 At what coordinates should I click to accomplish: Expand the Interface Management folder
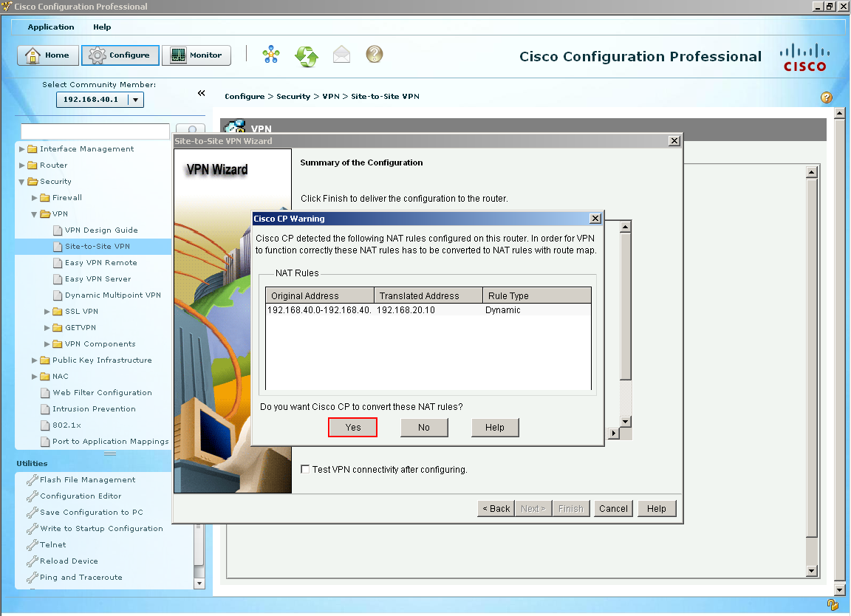click(x=21, y=148)
